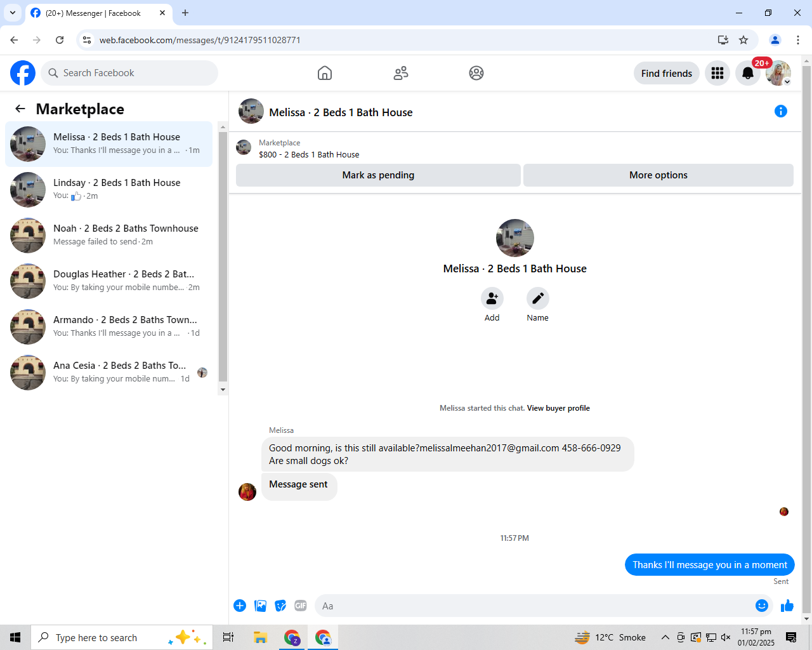
Task: Open Windows Start menu
Action: pos(15,637)
